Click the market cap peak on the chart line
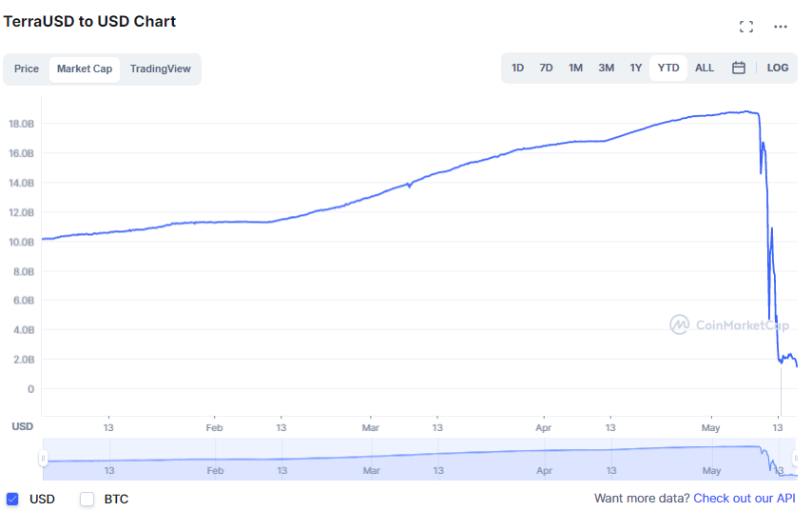This screenshot has width=812, height=511. point(746,111)
